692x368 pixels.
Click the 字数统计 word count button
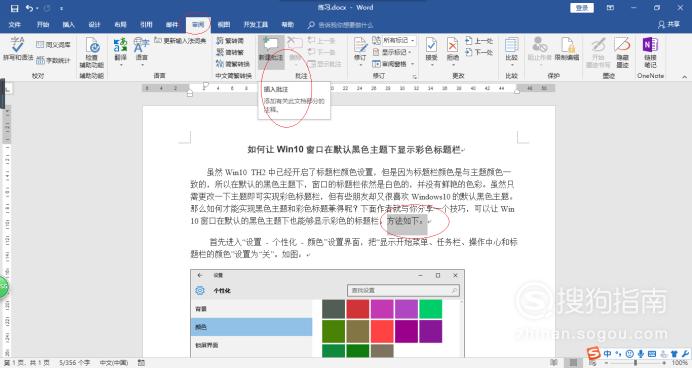pos(53,60)
